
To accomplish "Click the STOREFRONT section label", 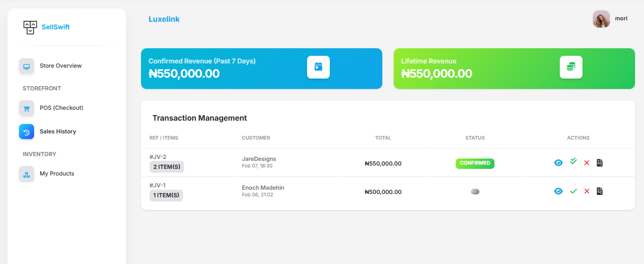I will [x=42, y=88].
